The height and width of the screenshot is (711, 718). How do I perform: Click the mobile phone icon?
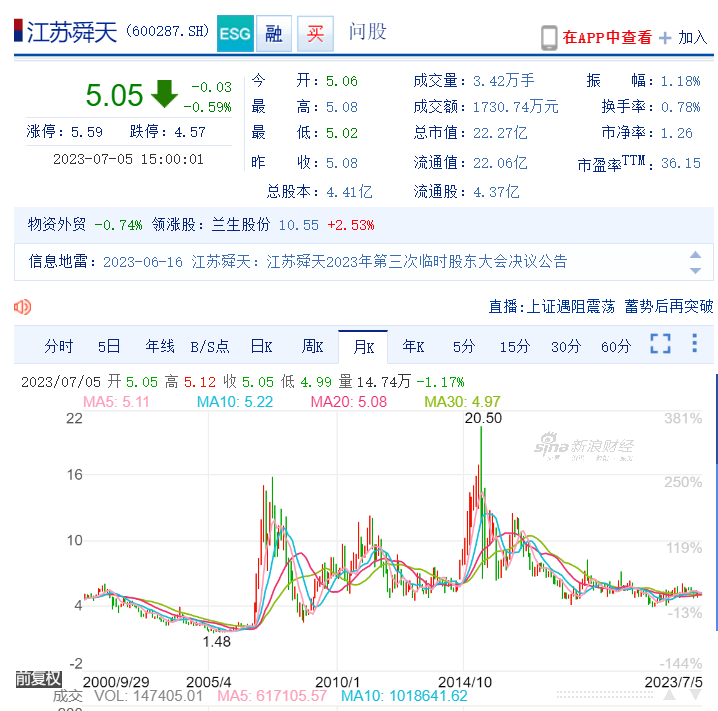tap(549, 38)
